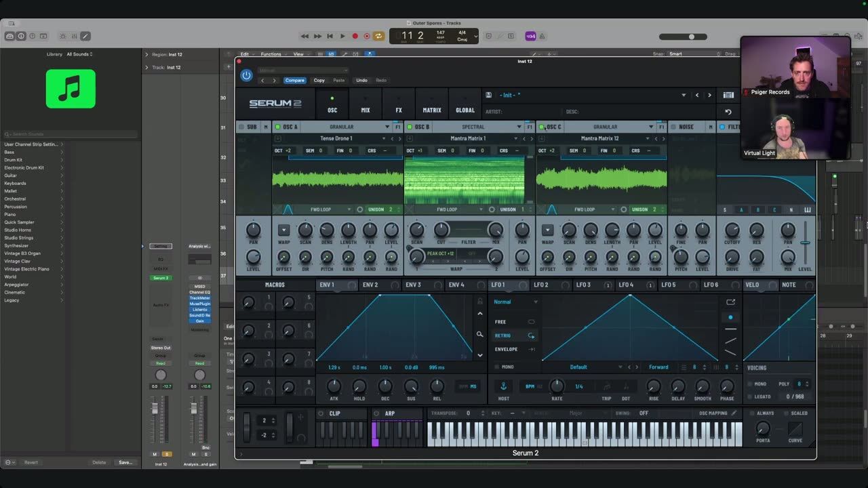Open the Logic library button in toolbar
This screenshot has height=488, width=868.
coord(10,36)
